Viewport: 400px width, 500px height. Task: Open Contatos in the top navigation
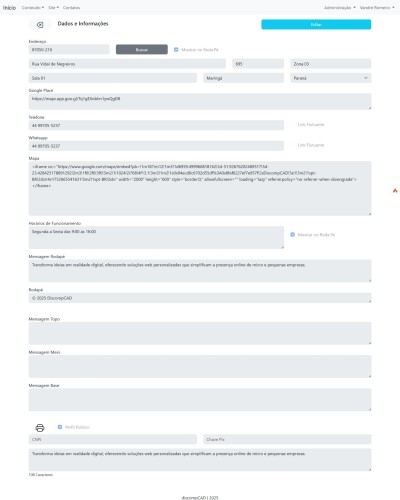pyautogui.click(x=71, y=7)
